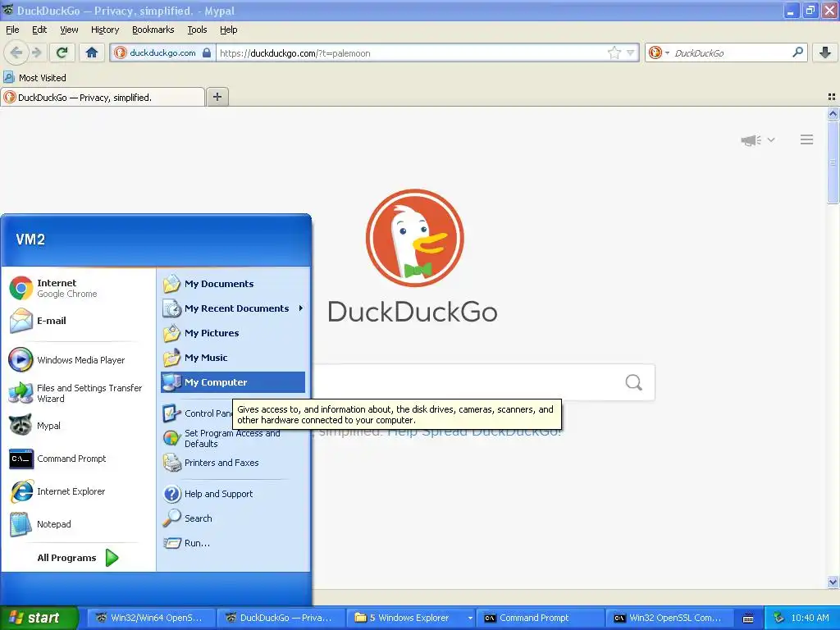The width and height of the screenshot is (840, 630).
Task: Launch Mypal from the Start menu
Action: click(x=78, y=426)
